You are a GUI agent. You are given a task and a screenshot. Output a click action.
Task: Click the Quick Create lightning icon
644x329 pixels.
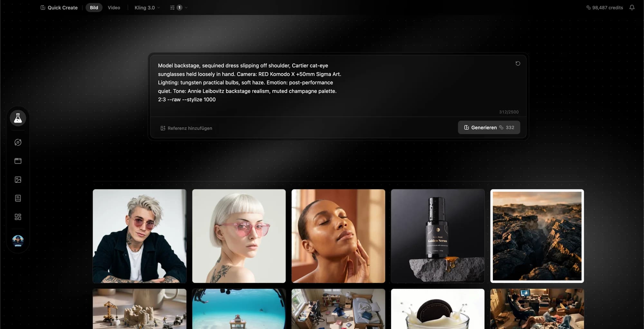coord(43,7)
